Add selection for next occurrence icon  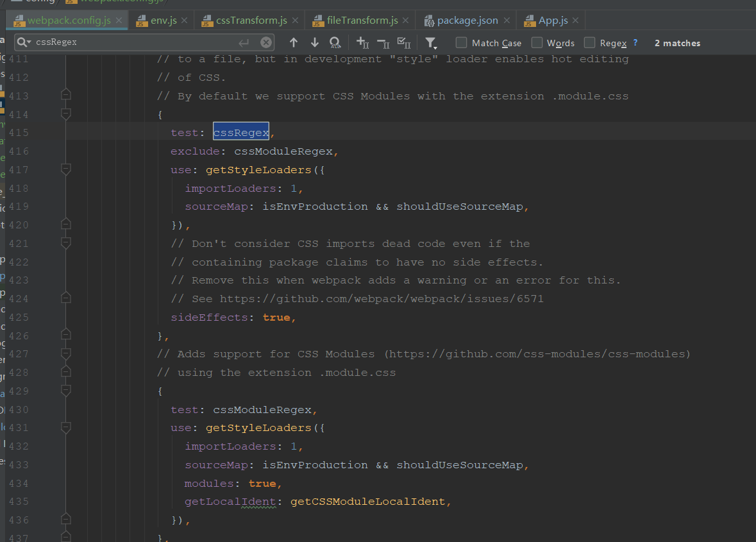(362, 42)
